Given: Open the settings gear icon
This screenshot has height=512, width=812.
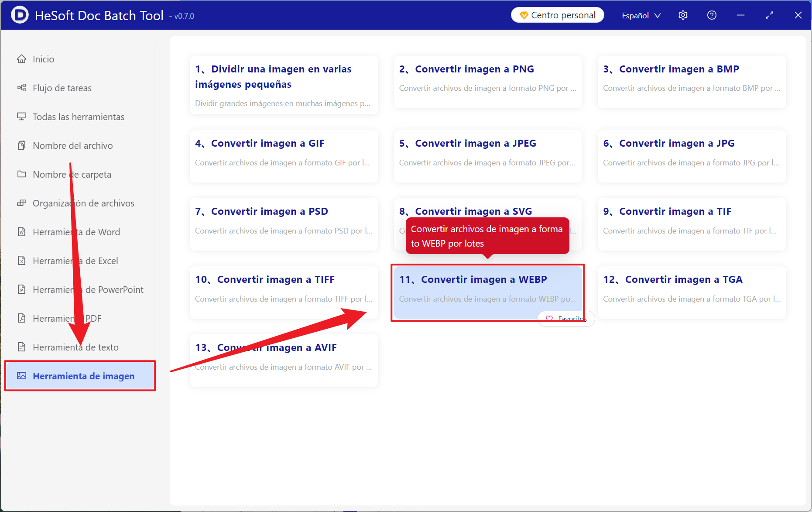Looking at the screenshot, I should coord(683,15).
